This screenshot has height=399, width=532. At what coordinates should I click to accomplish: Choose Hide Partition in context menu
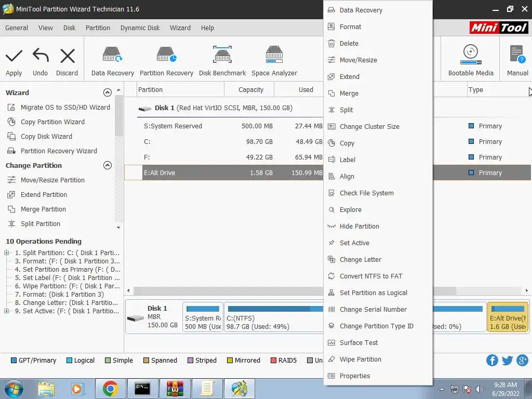[378, 227]
